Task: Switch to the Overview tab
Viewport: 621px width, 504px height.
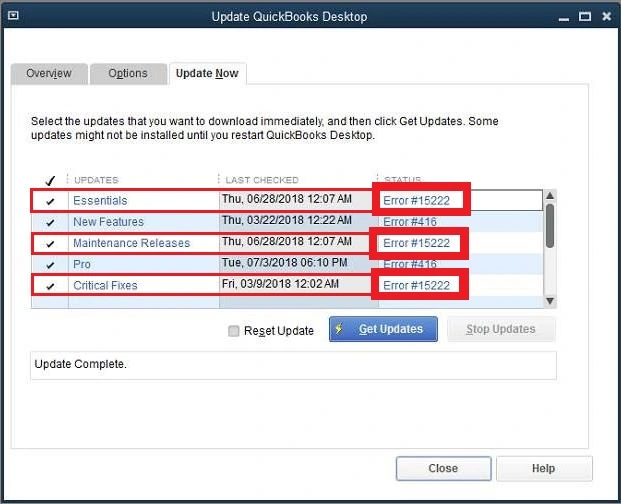Action: 49,74
